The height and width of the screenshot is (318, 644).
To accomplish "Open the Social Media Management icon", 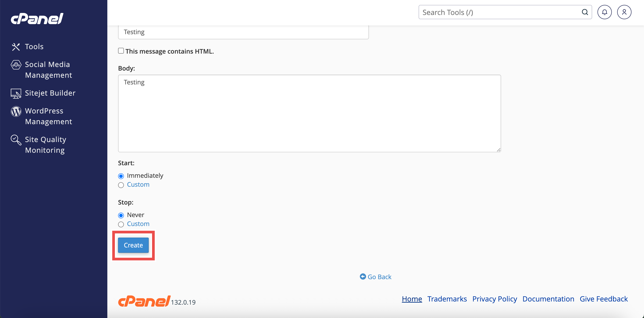I will tap(16, 65).
